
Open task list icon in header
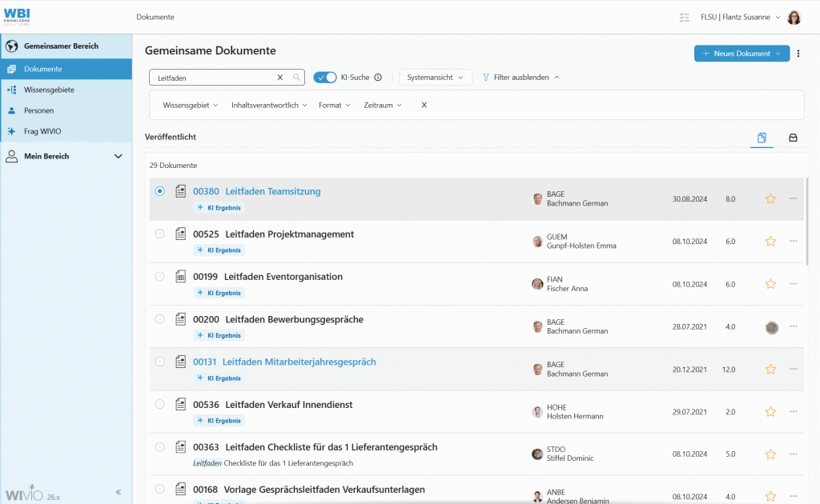[x=683, y=17]
